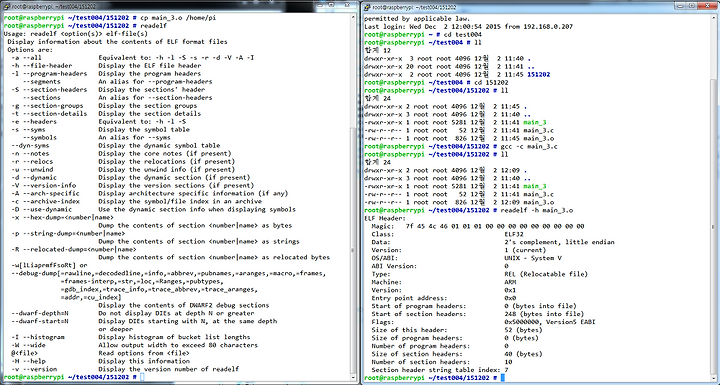Click the 'readelf -h main_3.o' command

tap(537, 210)
